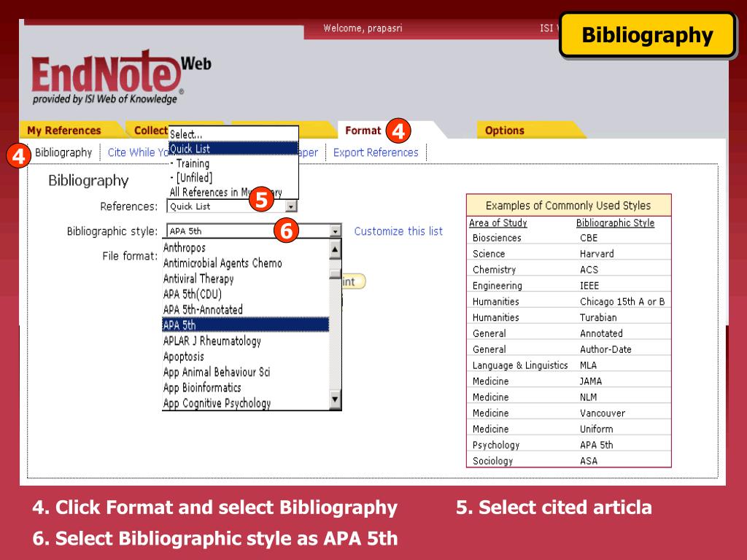Click the Sociology row label
The image size is (747, 560).
pos(492,461)
